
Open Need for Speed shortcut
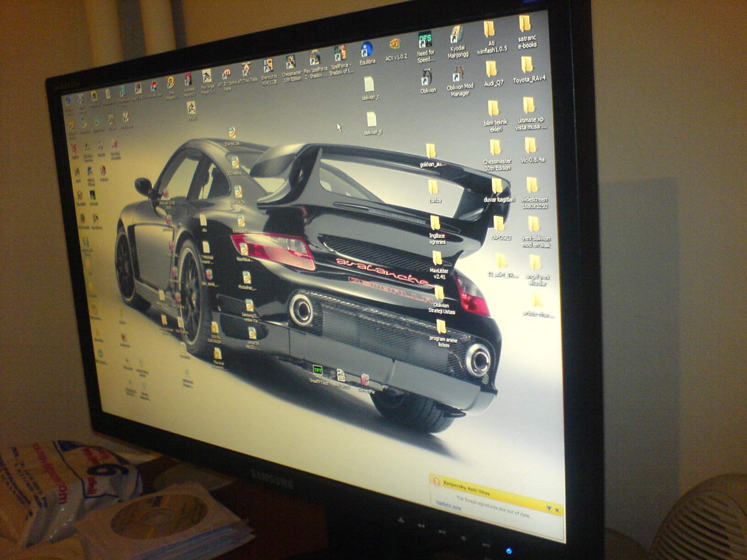click(425, 46)
